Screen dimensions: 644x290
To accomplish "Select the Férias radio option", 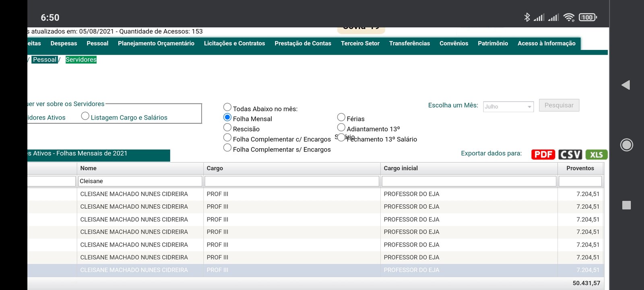I will click(341, 118).
